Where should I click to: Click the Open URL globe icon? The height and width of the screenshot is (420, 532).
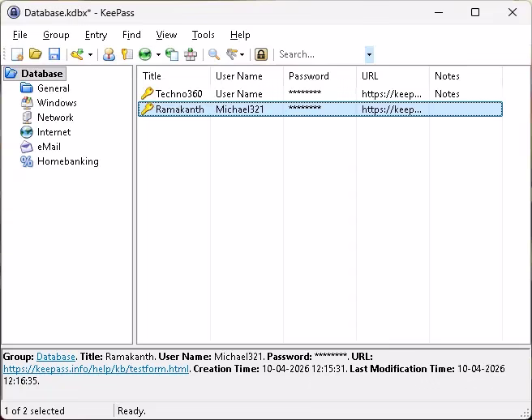(x=145, y=54)
